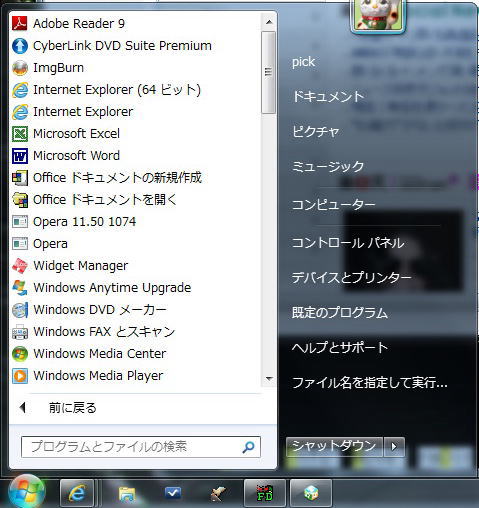479x508 pixels.
Task: Open the pick user folder
Action: [303, 62]
